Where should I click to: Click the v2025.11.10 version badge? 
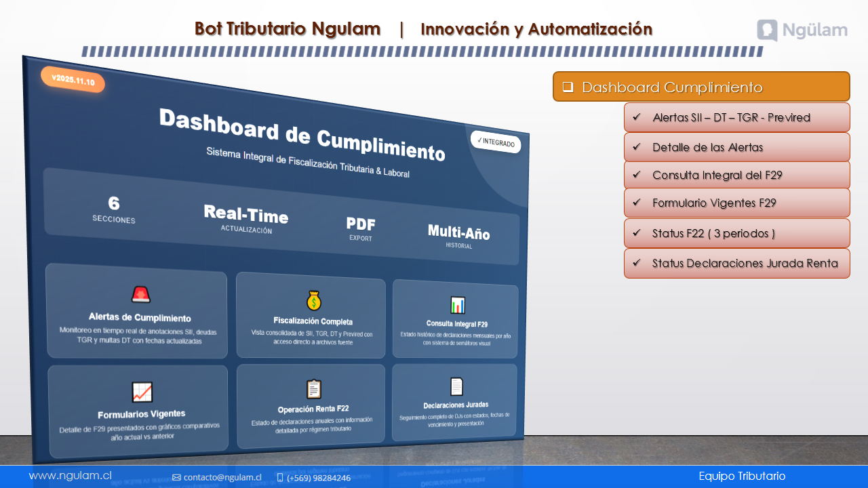(73, 79)
